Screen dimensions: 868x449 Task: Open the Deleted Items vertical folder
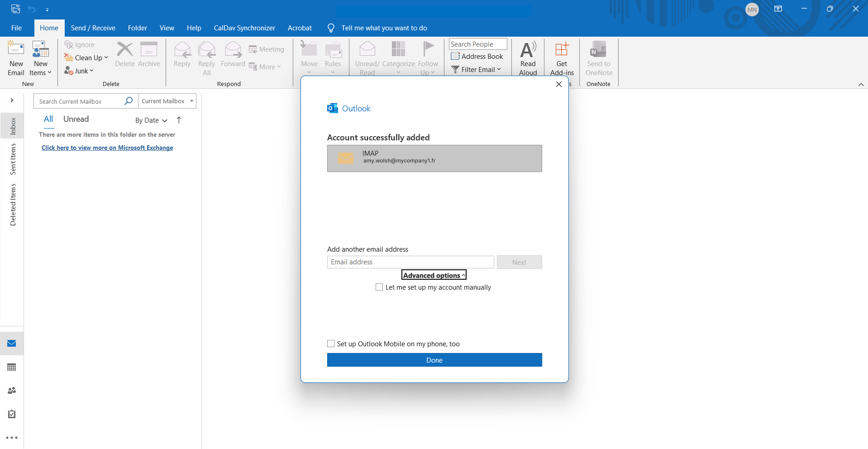13,205
